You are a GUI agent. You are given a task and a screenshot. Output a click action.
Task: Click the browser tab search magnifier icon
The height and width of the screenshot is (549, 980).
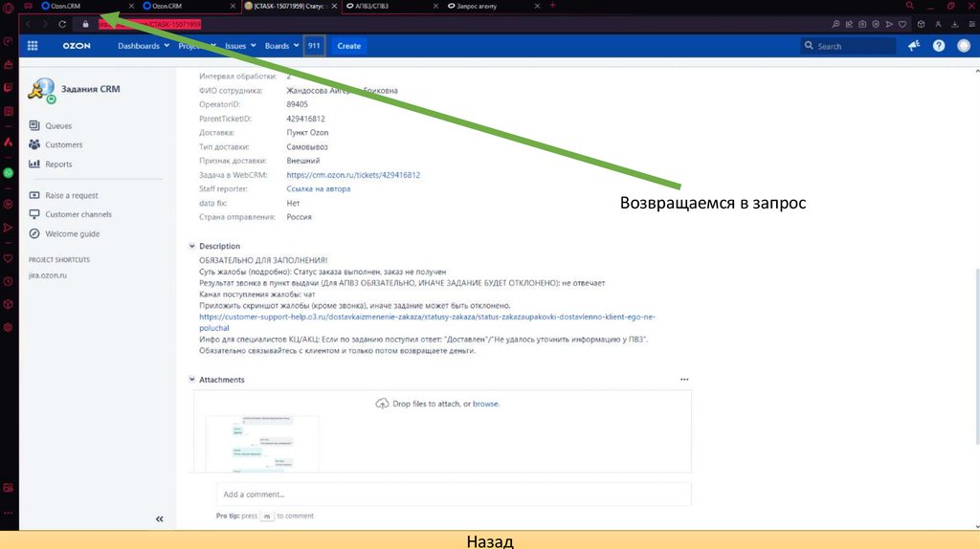click(910, 6)
